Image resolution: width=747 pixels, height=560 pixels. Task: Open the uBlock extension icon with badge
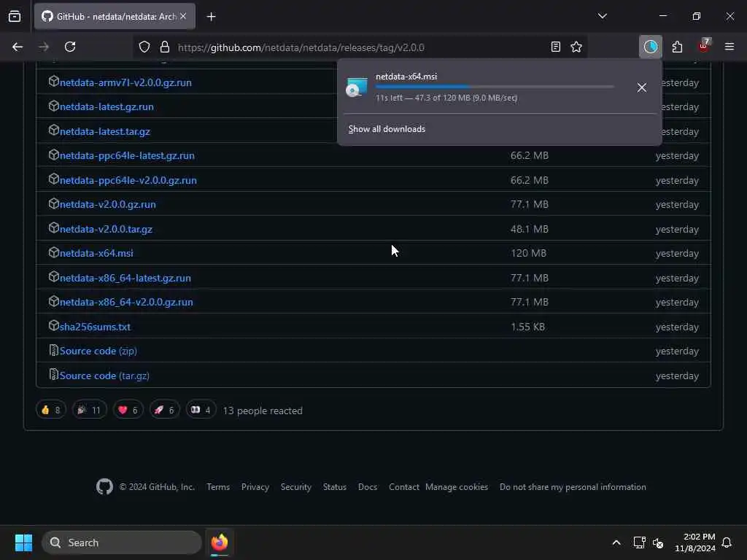click(x=704, y=46)
